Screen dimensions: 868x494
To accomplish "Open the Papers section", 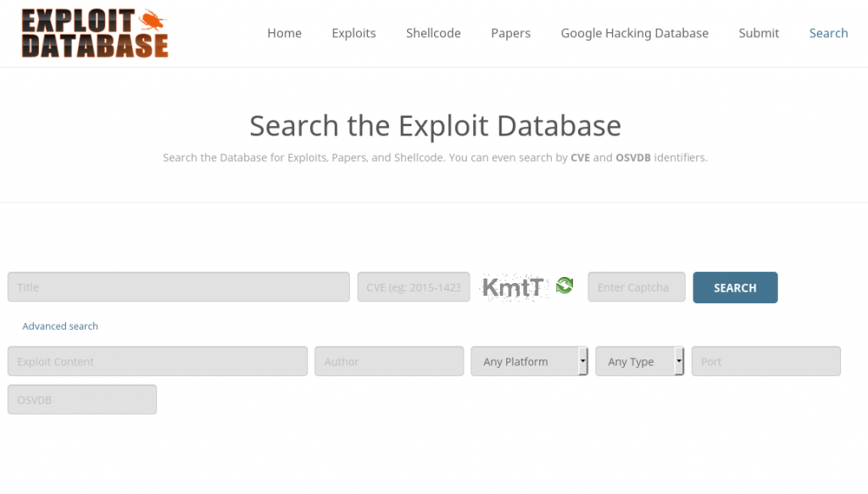I will coord(510,33).
